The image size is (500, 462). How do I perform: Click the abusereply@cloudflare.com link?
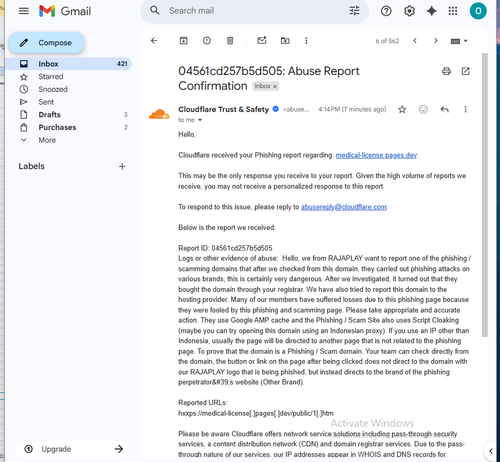click(344, 207)
